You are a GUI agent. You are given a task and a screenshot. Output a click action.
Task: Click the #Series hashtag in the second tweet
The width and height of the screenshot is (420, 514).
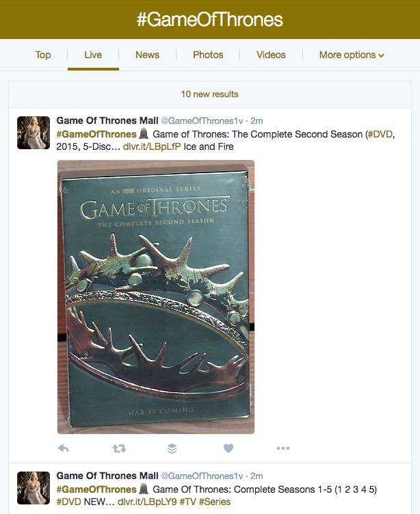(x=215, y=502)
